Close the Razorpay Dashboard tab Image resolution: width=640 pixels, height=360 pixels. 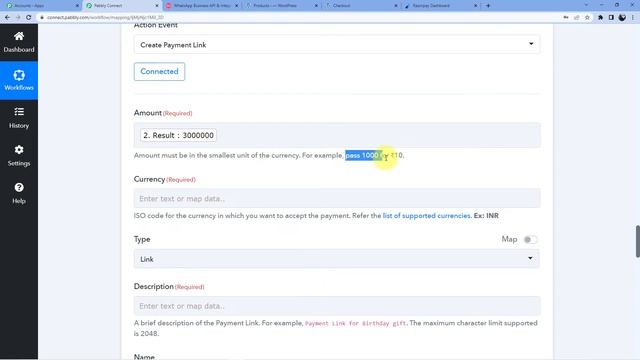476,6
